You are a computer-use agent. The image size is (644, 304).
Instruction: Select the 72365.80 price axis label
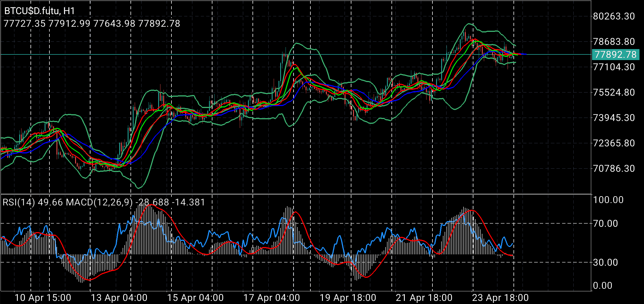(x=614, y=143)
